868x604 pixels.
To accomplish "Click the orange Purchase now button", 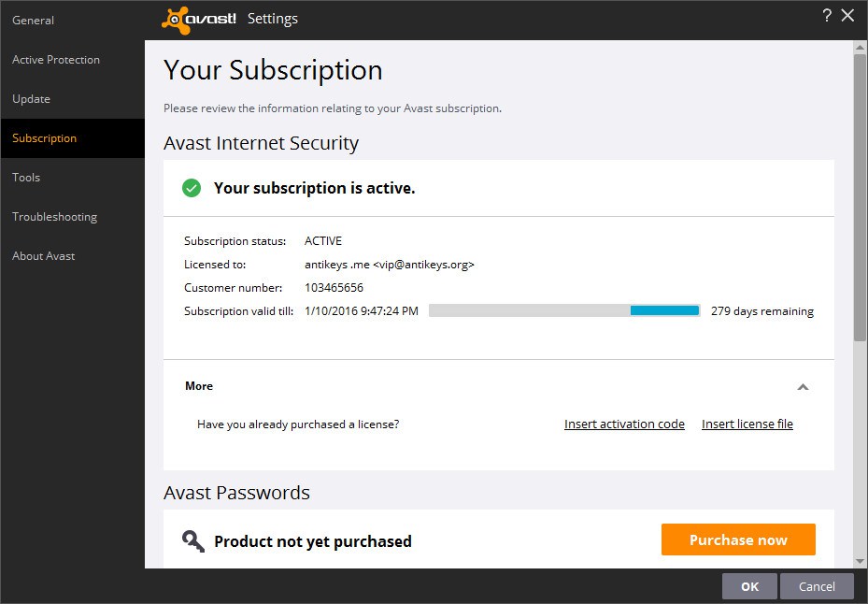I will tap(738, 539).
